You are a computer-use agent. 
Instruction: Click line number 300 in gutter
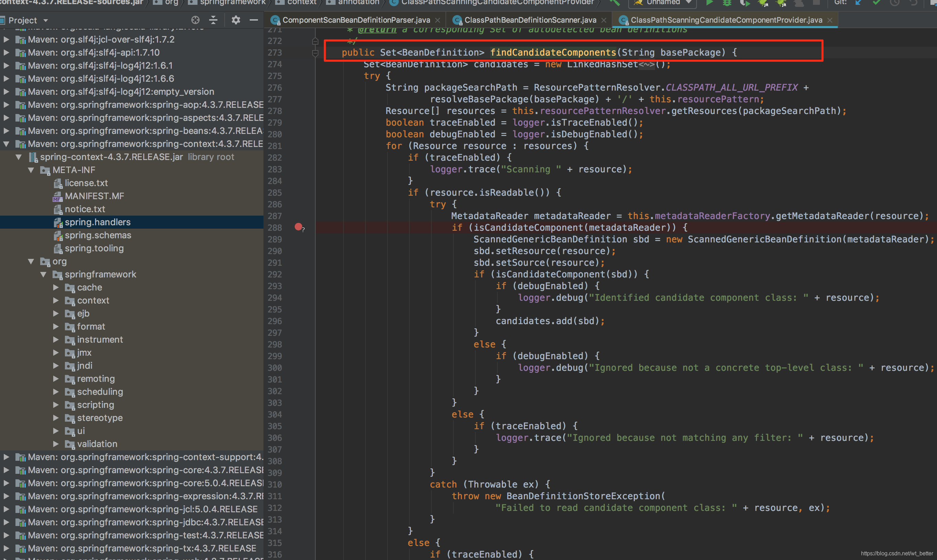click(x=274, y=368)
